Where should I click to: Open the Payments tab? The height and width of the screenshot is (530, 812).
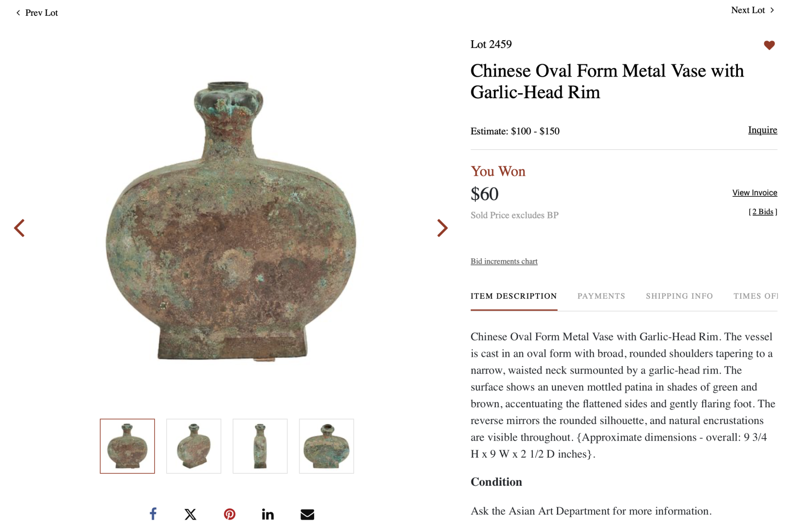(x=601, y=296)
